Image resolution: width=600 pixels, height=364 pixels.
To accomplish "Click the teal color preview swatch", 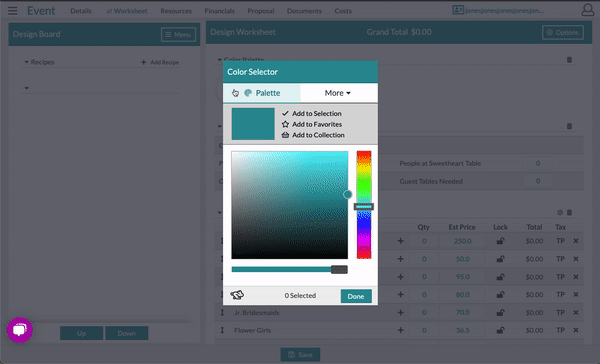I will tap(253, 124).
